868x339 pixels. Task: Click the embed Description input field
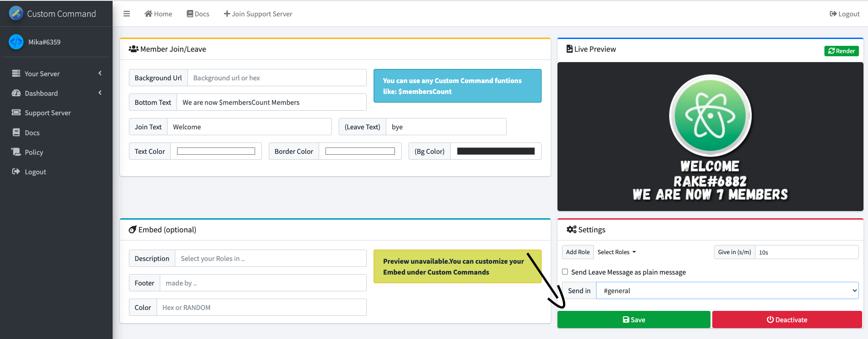[x=271, y=258]
